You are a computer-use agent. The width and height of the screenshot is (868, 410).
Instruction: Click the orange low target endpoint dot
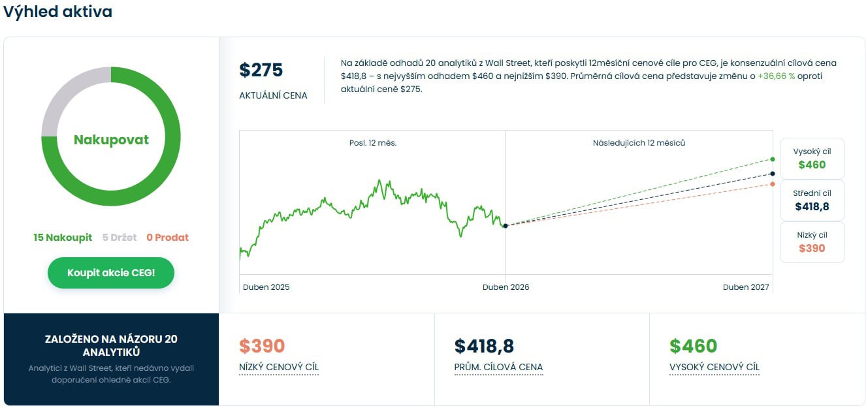[x=773, y=184]
